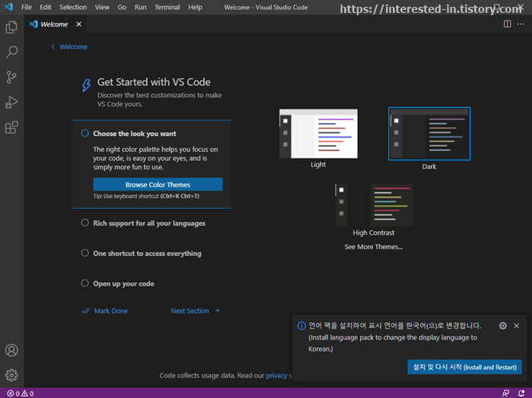The image size is (532, 398).
Task: Go to Next Section link
Action: tap(195, 311)
